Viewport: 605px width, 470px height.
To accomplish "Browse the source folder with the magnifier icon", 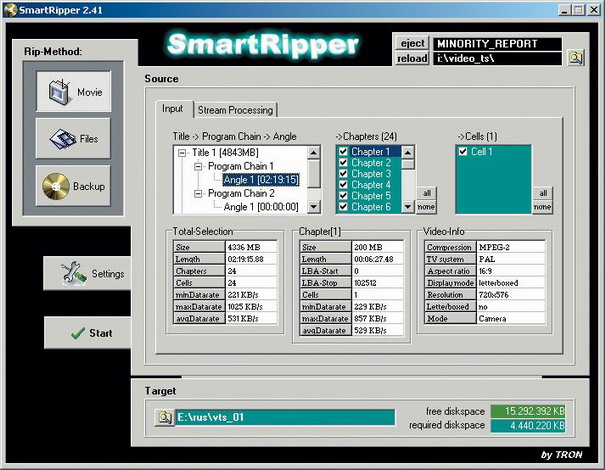I will [x=576, y=58].
